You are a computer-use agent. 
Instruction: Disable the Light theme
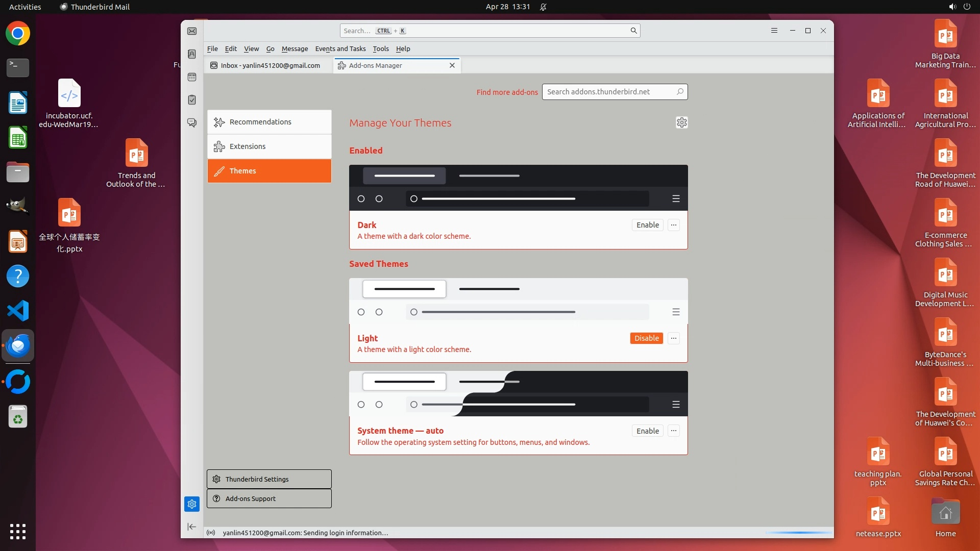(646, 338)
